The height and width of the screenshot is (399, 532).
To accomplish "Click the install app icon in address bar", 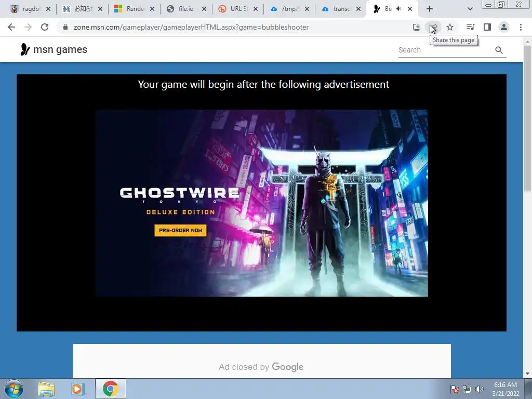I will click(416, 27).
